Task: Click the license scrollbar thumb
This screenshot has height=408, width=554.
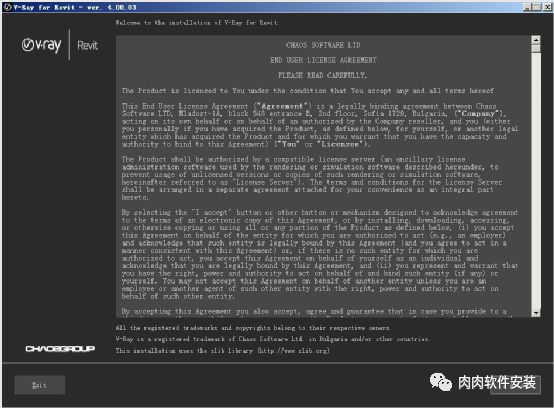Action: click(x=536, y=48)
